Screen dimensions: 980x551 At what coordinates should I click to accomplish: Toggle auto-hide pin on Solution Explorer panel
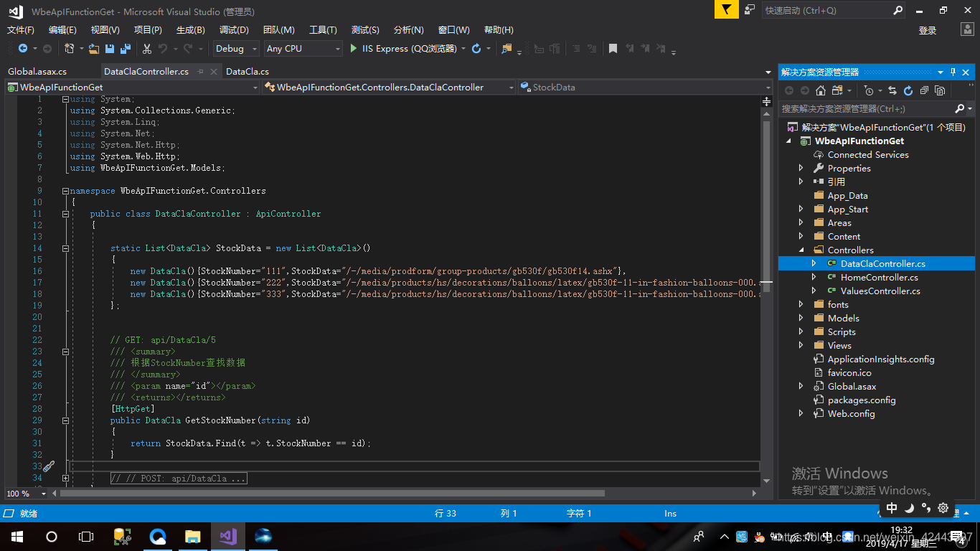953,72
